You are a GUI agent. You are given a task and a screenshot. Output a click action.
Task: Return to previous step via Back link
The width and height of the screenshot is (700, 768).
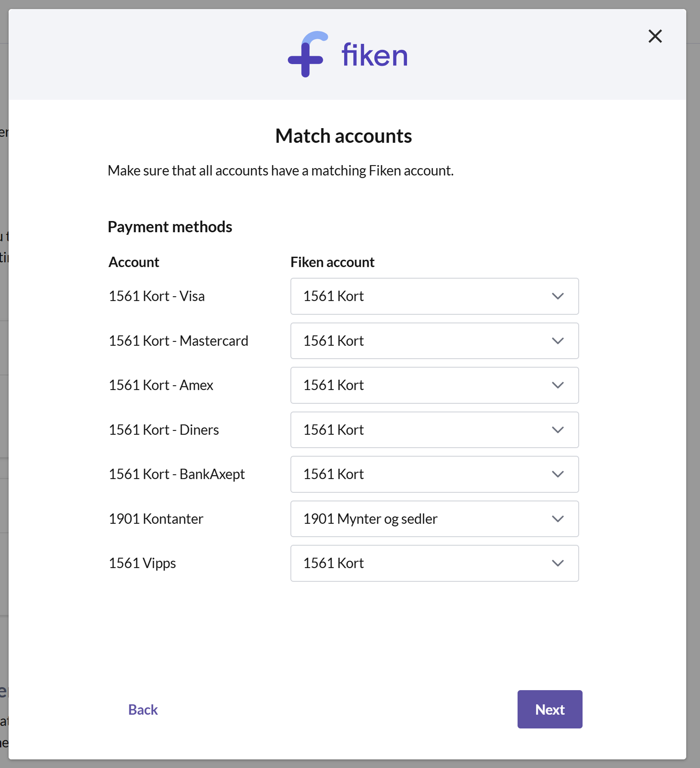click(x=143, y=710)
